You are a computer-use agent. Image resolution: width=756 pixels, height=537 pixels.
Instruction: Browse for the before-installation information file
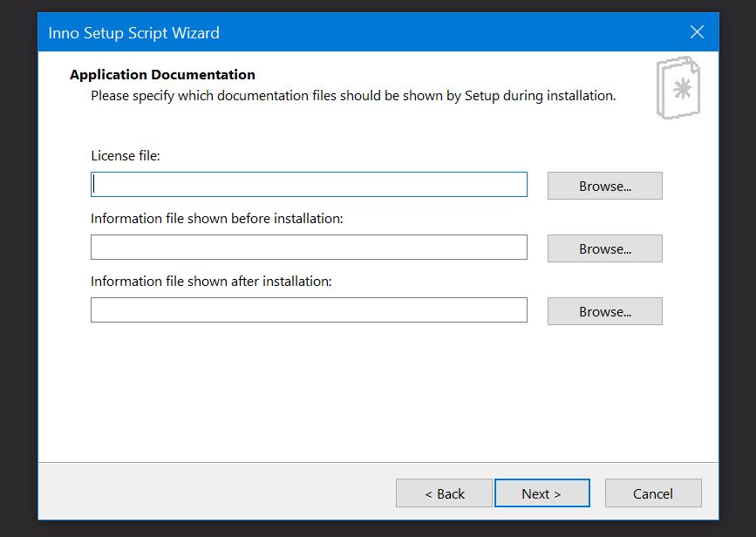pyautogui.click(x=604, y=248)
